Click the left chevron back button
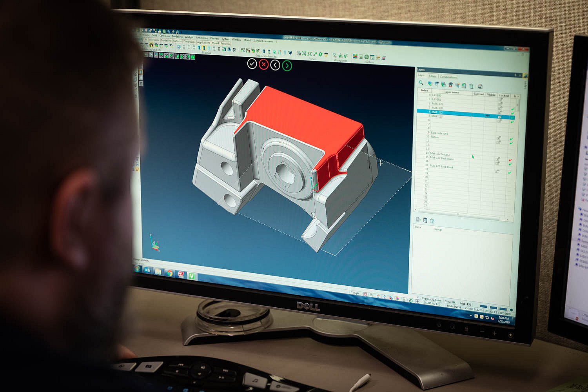 [275, 65]
